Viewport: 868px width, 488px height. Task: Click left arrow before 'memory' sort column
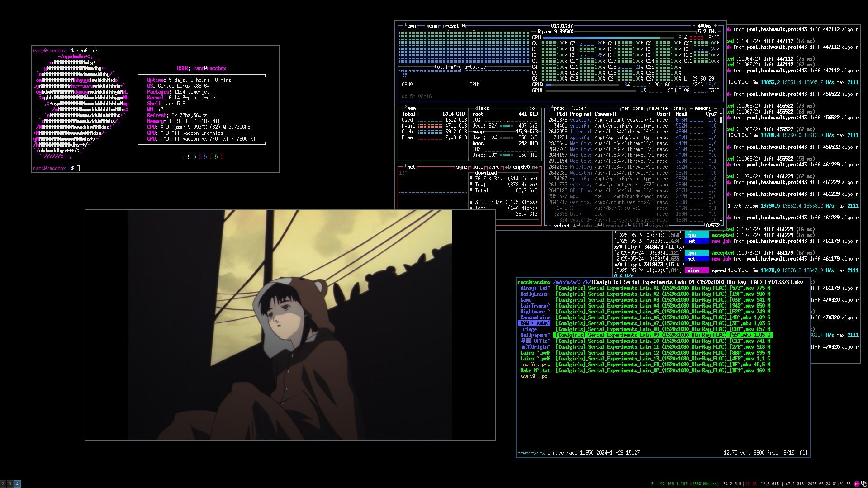click(691, 108)
